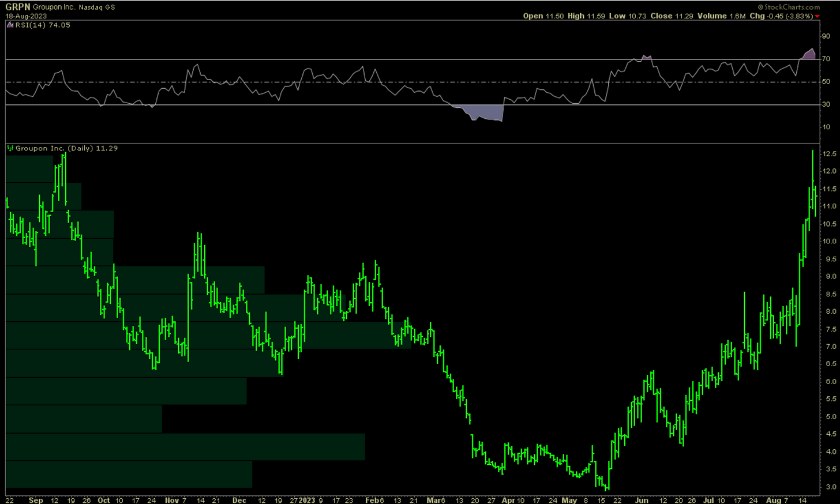This screenshot has width=840, height=504.
Task: Click the StockCharts.com copyright text
Action: tap(789, 7)
